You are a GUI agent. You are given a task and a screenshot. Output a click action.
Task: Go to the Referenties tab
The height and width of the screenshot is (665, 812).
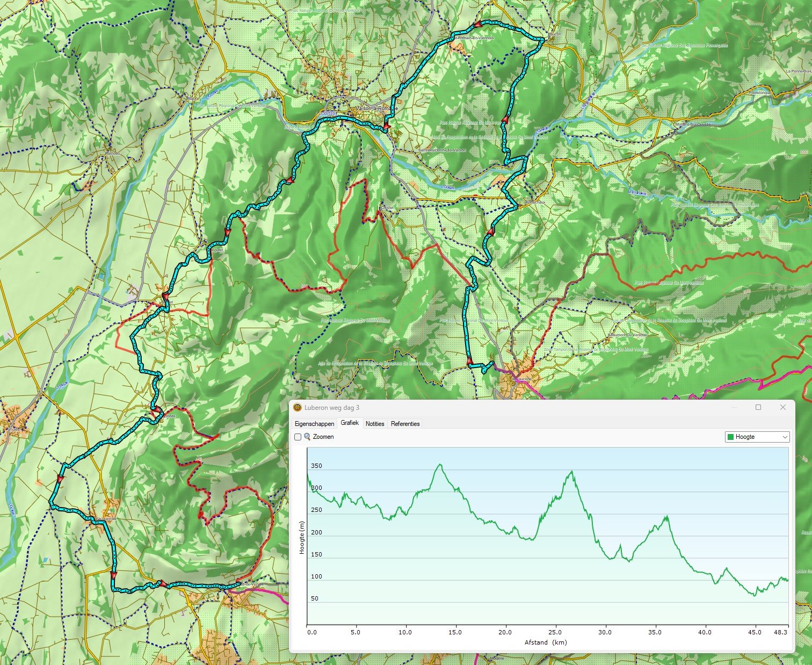[405, 424]
